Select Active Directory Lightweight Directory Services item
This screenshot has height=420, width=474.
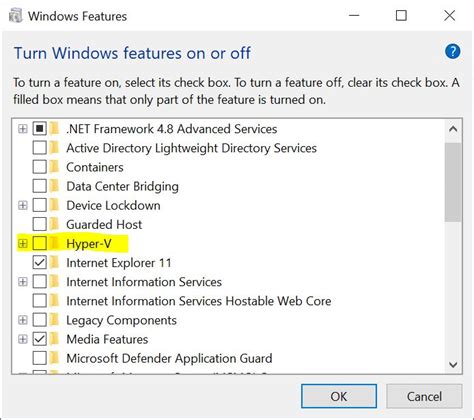click(191, 148)
